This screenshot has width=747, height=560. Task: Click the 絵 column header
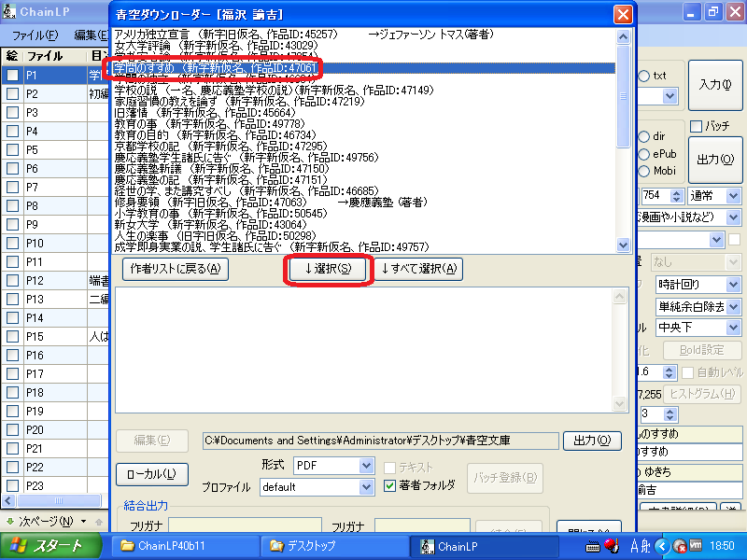(12, 56)
